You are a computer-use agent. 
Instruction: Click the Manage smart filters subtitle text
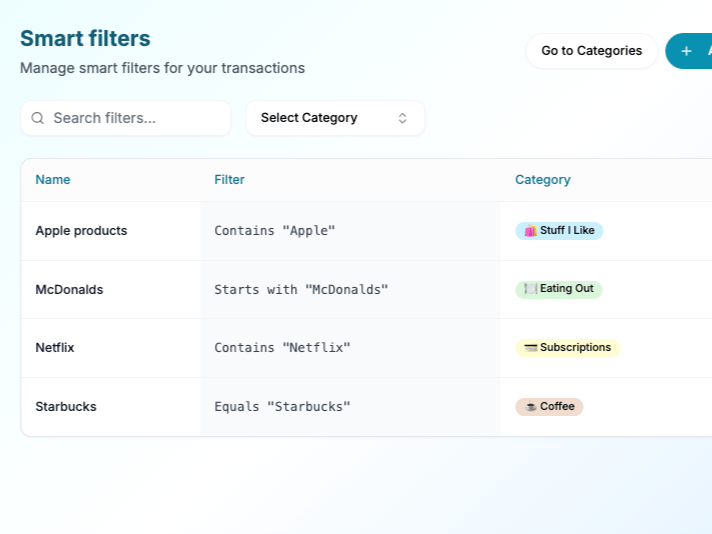163,68
